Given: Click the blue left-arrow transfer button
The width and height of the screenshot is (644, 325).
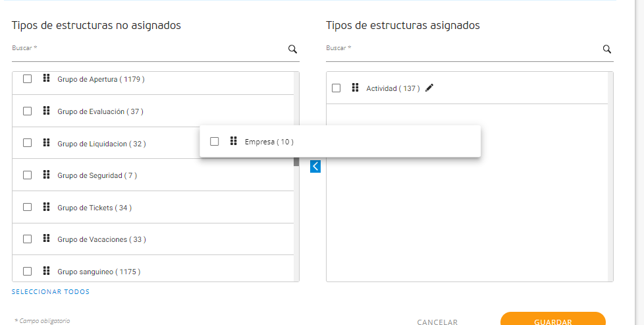Looking at the screenshot, I should point(315,166).
